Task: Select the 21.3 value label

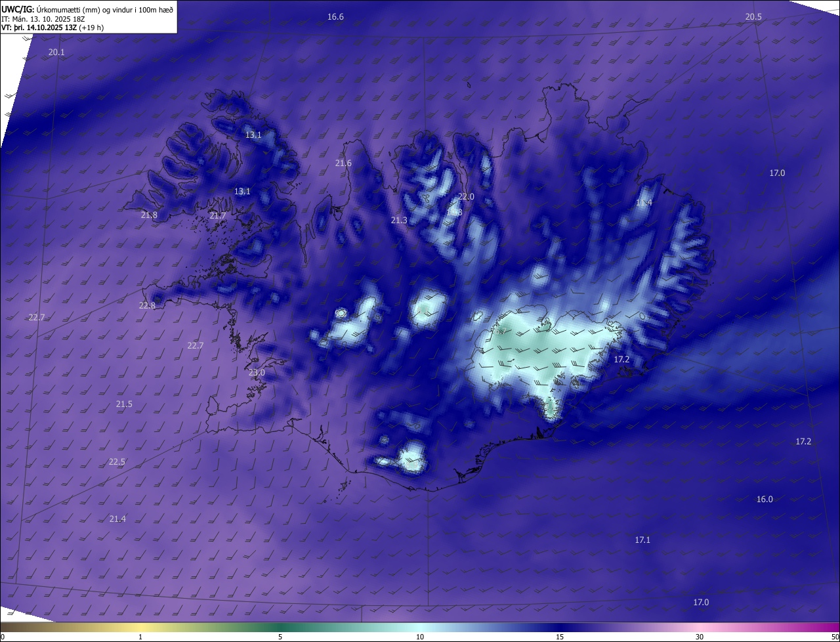Action: click(x=399, y=220)
